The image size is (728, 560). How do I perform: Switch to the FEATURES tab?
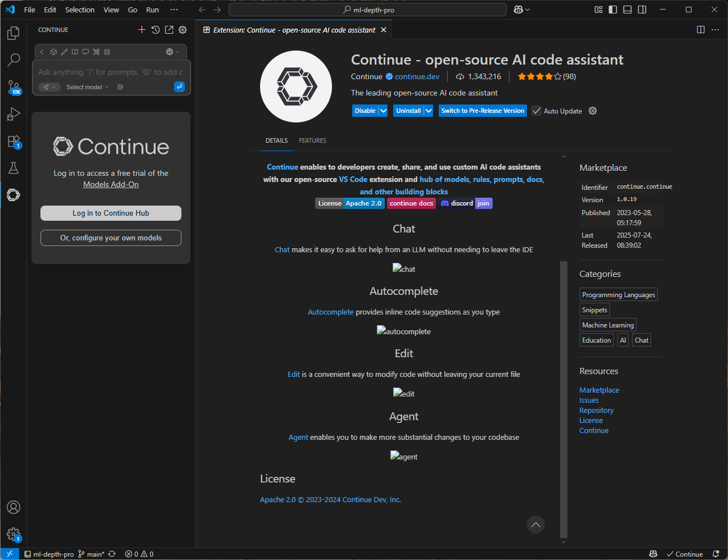pyautogui.click(x=312, y=140)
